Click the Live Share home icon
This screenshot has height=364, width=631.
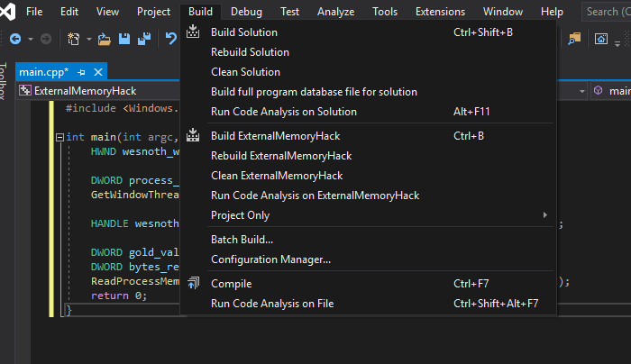(601, 39)
